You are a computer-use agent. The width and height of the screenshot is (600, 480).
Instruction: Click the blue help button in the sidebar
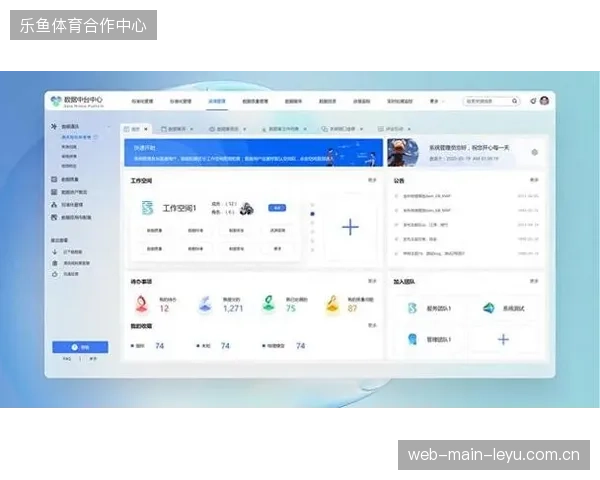coord(80,347)
